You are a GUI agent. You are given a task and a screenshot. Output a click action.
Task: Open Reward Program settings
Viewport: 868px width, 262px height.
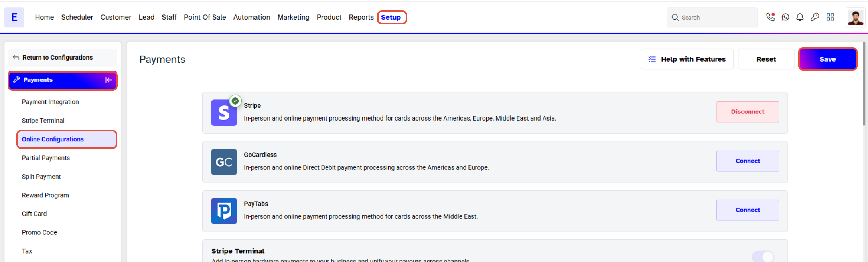pyautogui.click(x=45, y=195)
